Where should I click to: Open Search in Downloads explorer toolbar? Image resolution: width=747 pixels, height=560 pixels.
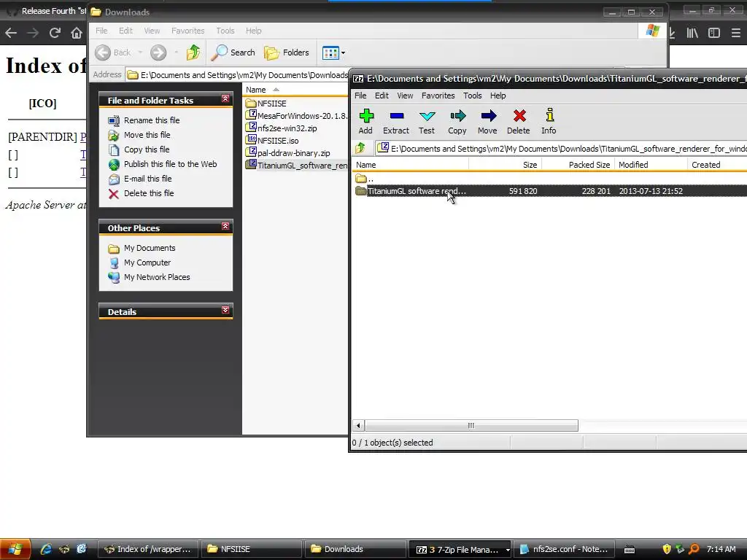click(233, 52)
